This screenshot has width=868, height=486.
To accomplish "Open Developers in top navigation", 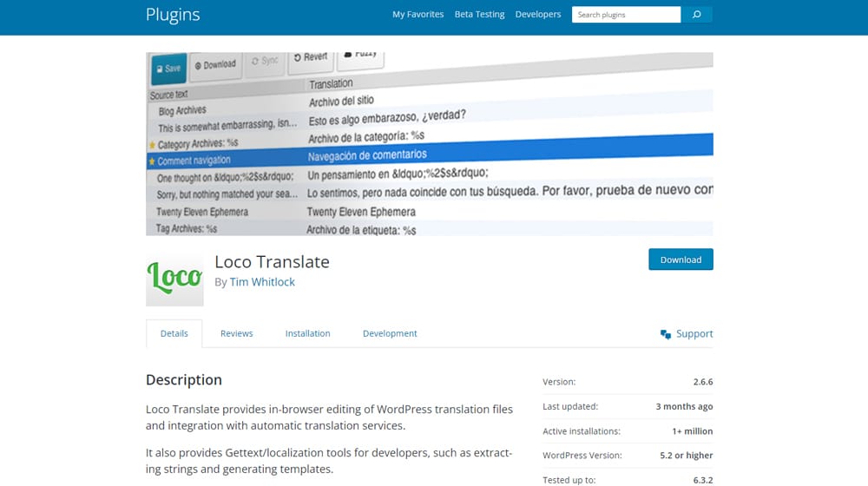I will pyautogui.click(x=538, y=15).
